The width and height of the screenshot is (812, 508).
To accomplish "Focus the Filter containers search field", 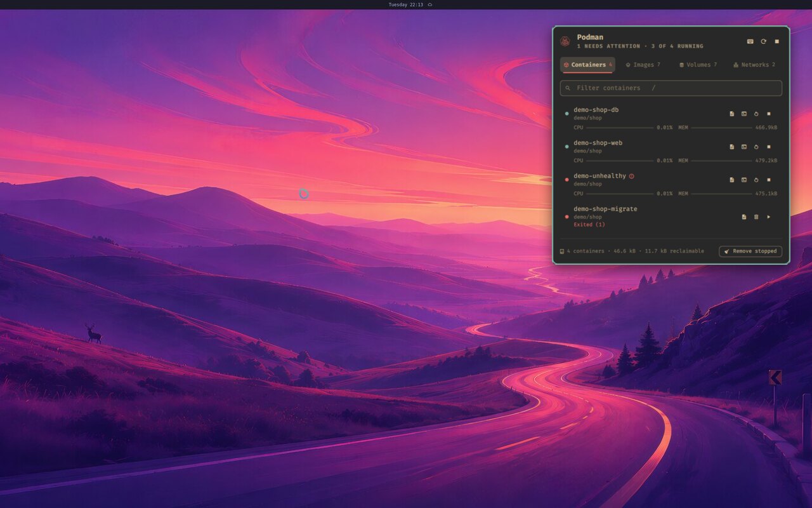I will 671,88.
